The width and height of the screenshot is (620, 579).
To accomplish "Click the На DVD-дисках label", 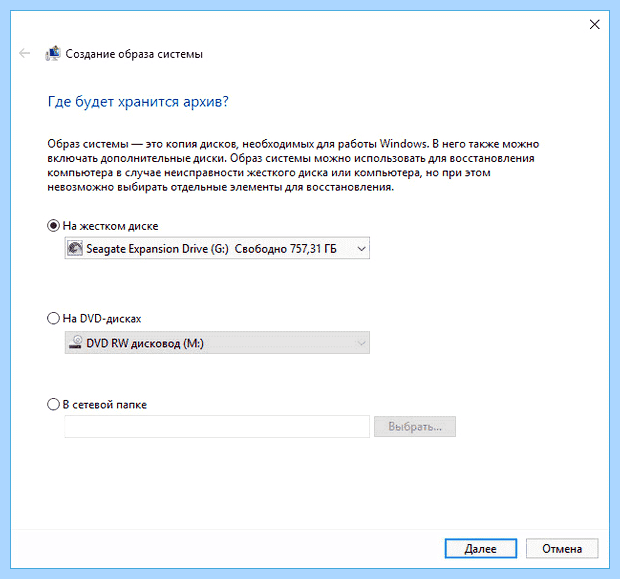I will 102,318.
